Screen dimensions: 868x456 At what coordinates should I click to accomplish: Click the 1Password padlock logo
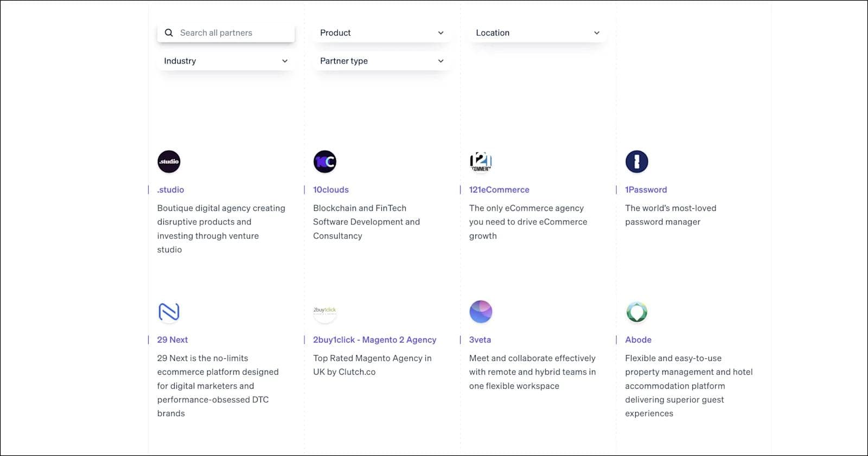pyautogui.click(x=636, y=162)
